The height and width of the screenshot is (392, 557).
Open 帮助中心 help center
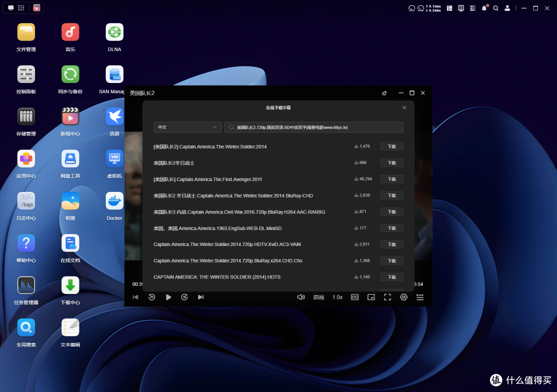26,243
